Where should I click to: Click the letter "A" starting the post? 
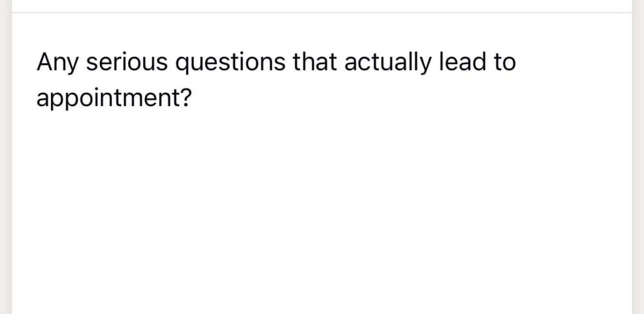click(x=45, y=63)
